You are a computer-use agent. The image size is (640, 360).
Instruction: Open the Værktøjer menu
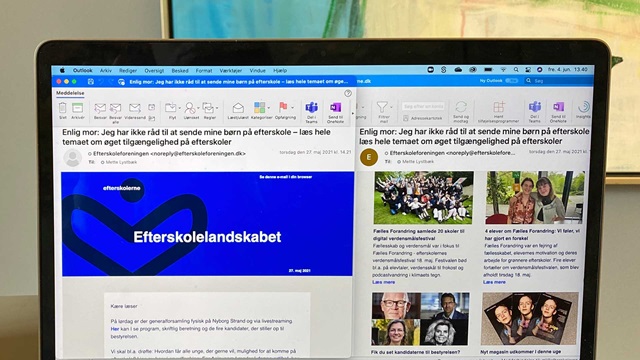click(231, 71)
